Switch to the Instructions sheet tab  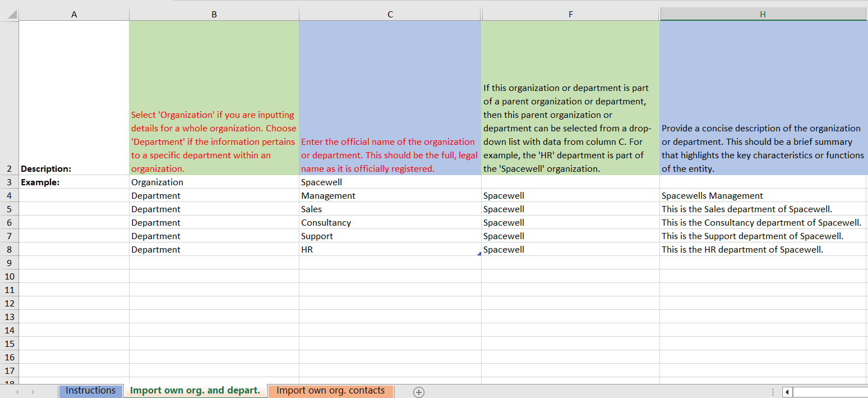[x=90, y=391]
